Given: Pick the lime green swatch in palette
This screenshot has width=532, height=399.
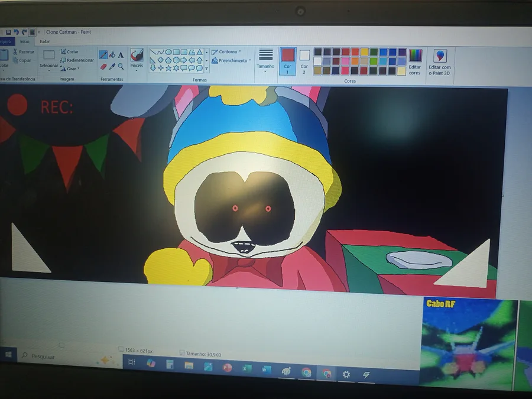Looking at the screenshot, I should [374, 61].
